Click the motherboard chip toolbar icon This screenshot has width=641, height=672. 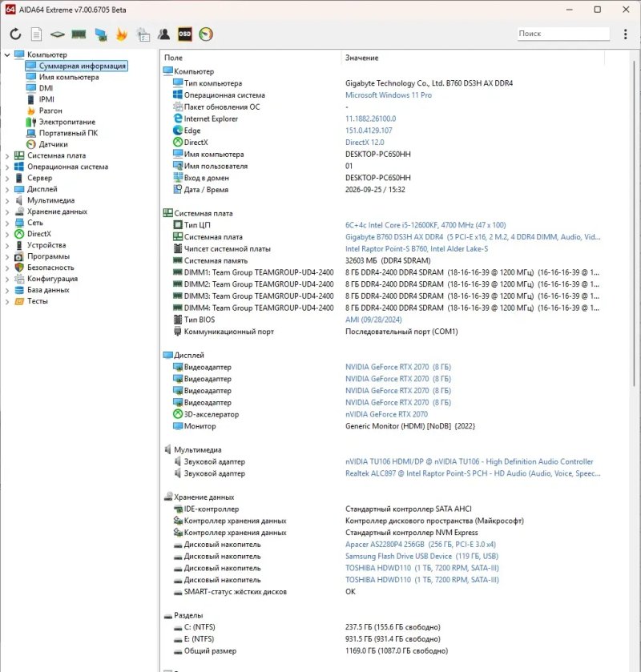[58, 34]
